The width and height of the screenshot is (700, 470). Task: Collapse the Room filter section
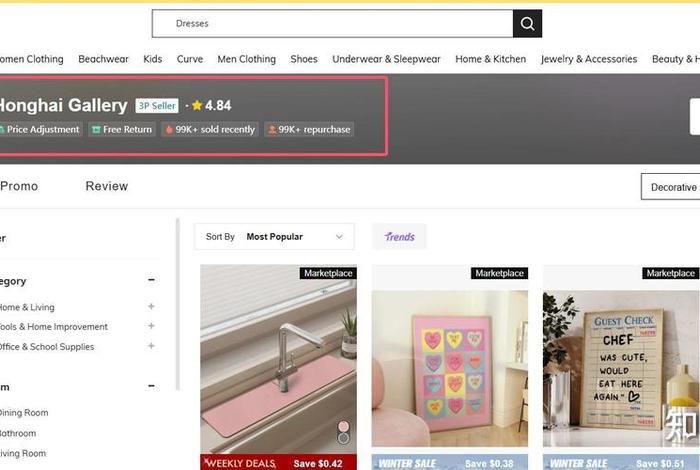tap(151, 386)
